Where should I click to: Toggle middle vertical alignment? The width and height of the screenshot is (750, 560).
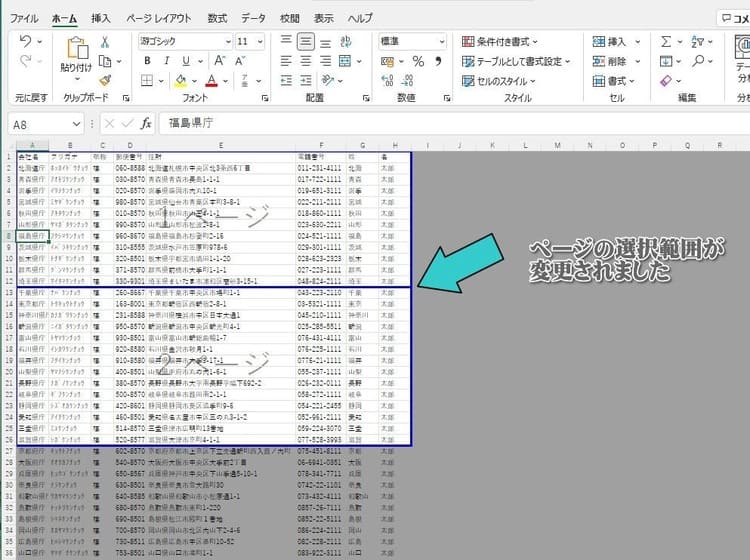pyautogui.click(x=306, y=42)
